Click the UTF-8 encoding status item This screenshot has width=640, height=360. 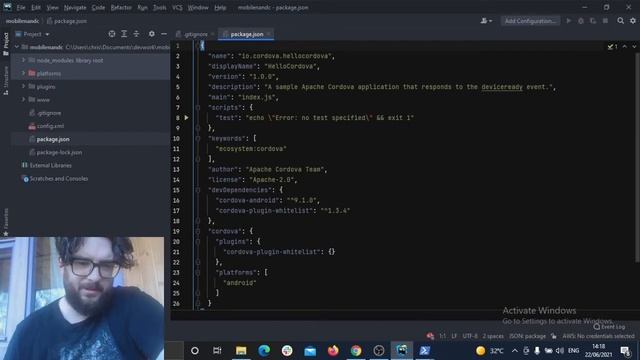pyautogui.click(x=470, y=336)
